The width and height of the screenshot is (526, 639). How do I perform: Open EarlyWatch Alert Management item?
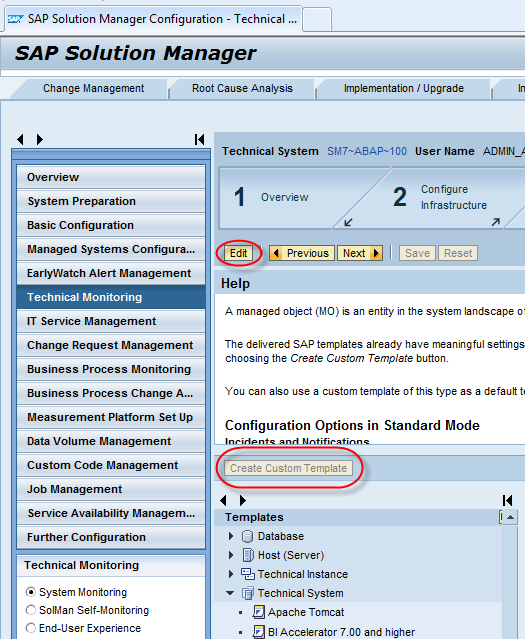pos(111,273)
